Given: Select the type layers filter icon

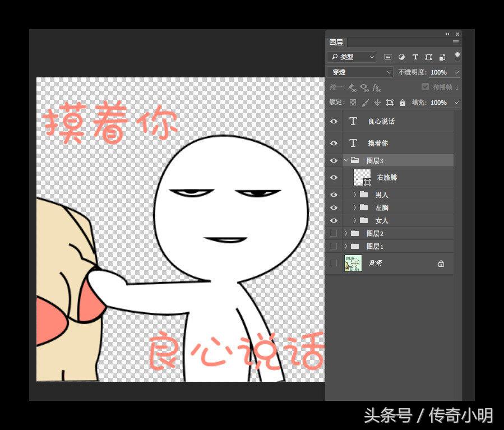Looking at the screenshot, I should [x=415, y=57].
